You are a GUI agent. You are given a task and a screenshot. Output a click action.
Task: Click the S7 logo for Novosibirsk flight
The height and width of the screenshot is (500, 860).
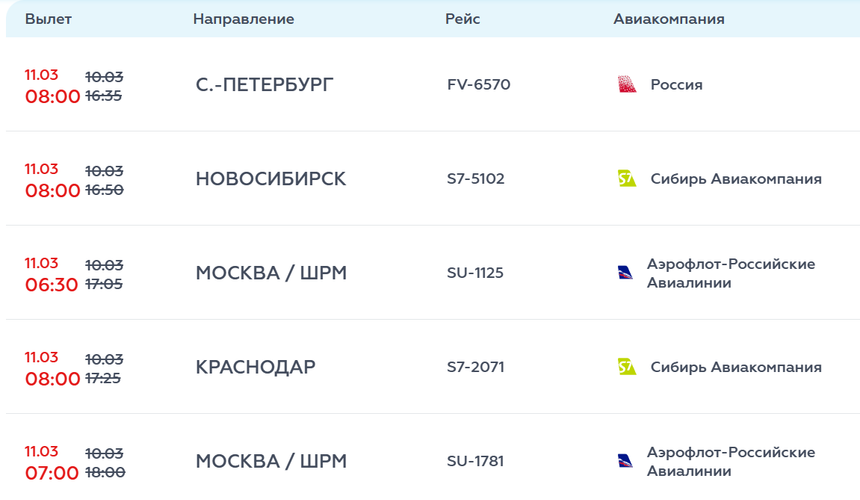coord(627,179)
